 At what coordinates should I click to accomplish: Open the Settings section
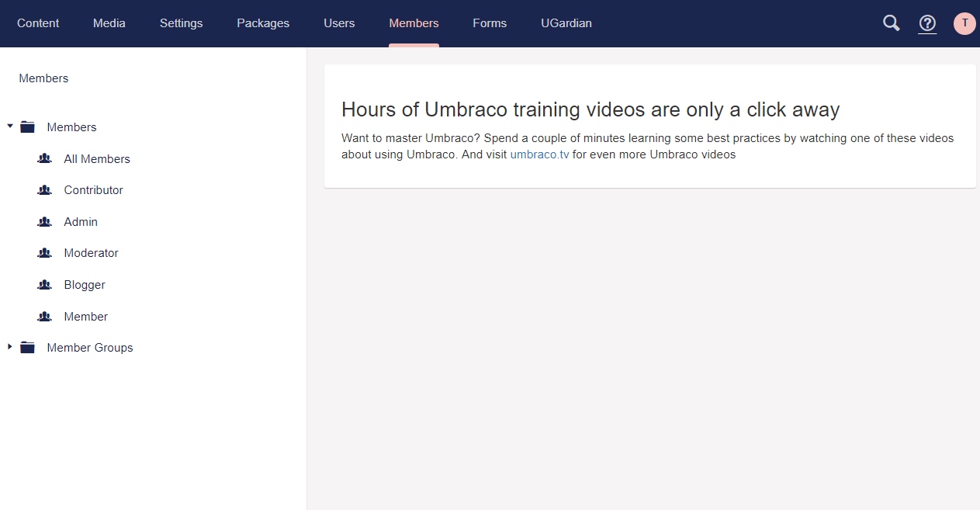click(182, 23)
